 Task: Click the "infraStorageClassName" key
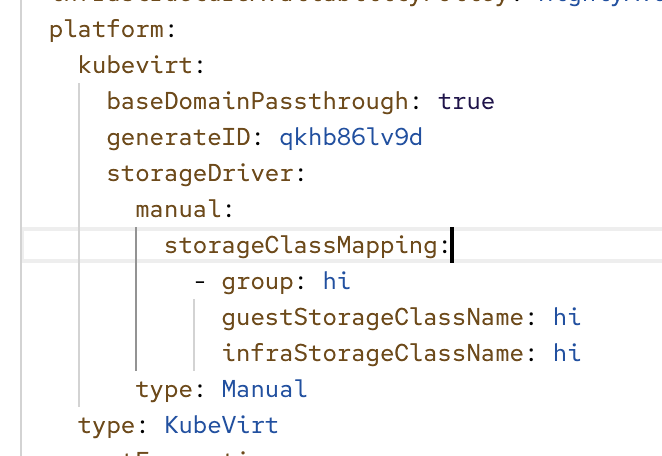[373, 353]
